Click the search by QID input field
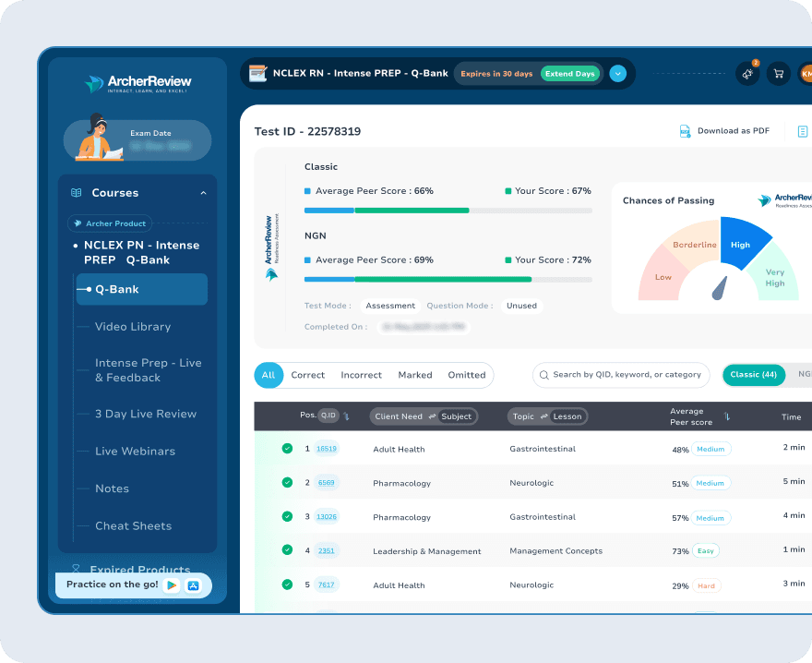812x663 pixels. [626, 375]
